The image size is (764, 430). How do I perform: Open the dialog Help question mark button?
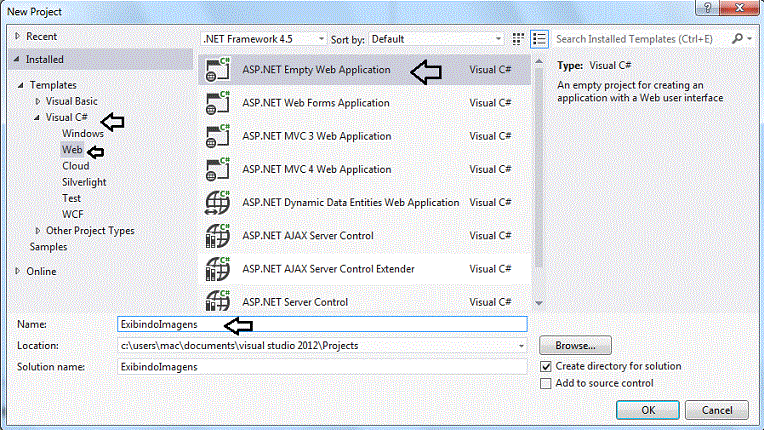[707, 8]
